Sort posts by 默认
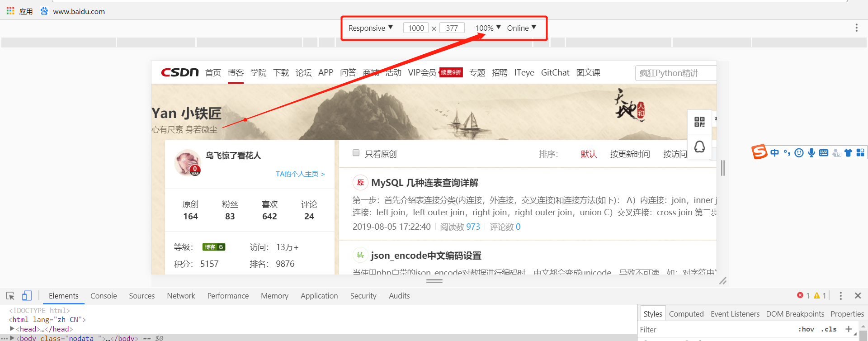 pyautogui.click(x=589, y=154)
